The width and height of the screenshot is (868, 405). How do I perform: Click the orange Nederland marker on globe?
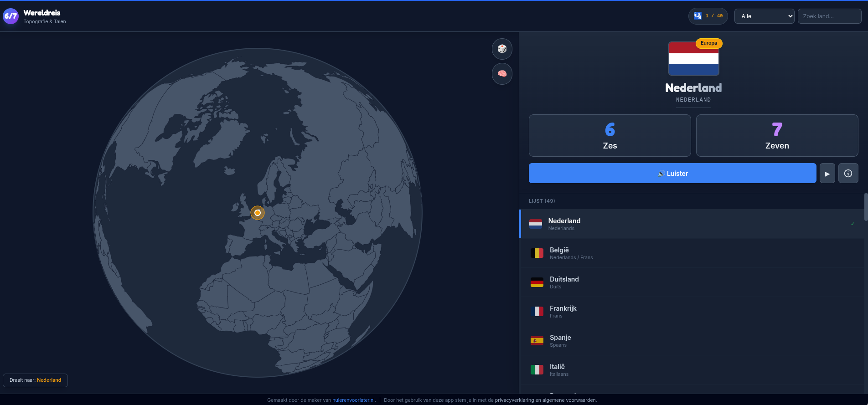point(258,213)
